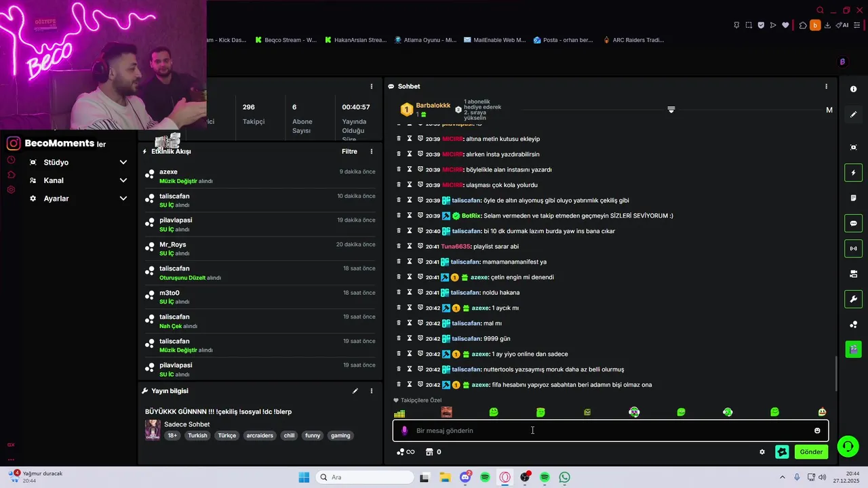Image resolution: width=868 pixels, height=488 pixels.
Task: Send the message with Gönder button
Action: pyautogui.click(x=811, y=452)
